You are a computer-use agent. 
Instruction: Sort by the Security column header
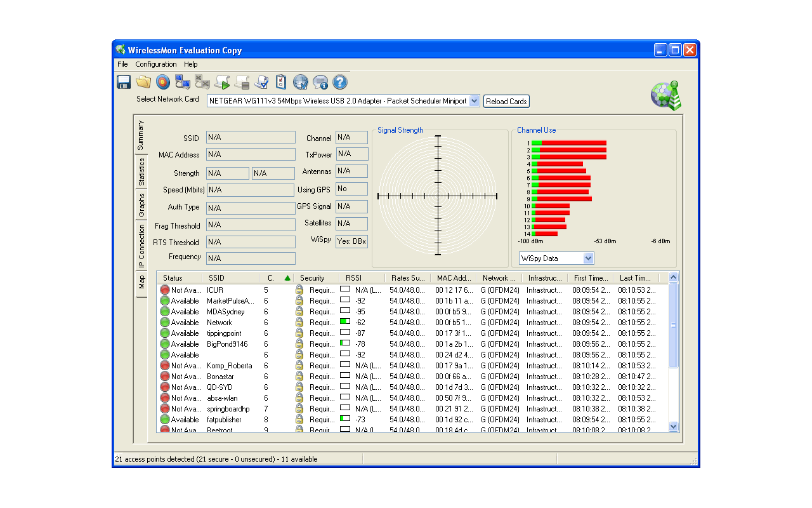(x=317, y=278)
